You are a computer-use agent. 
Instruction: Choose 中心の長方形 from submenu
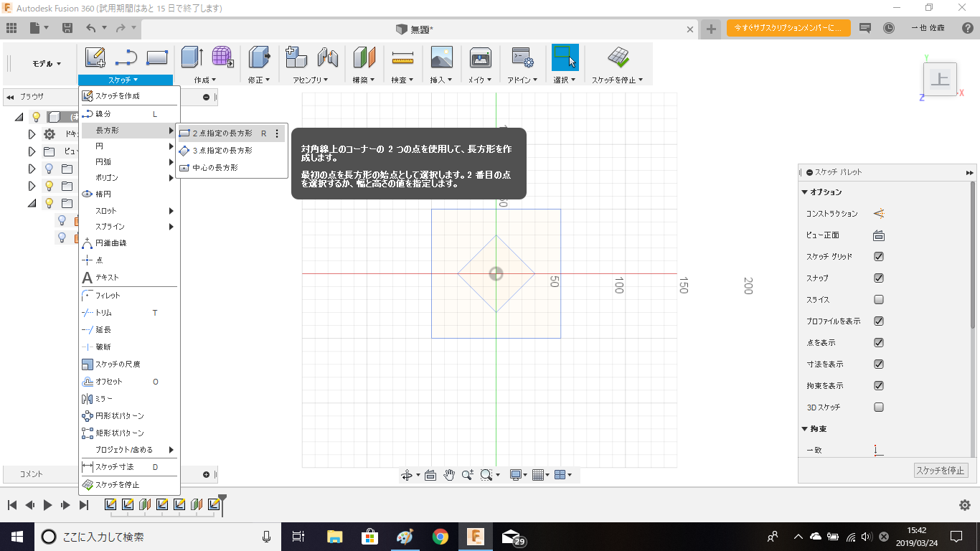pos(231,168)
